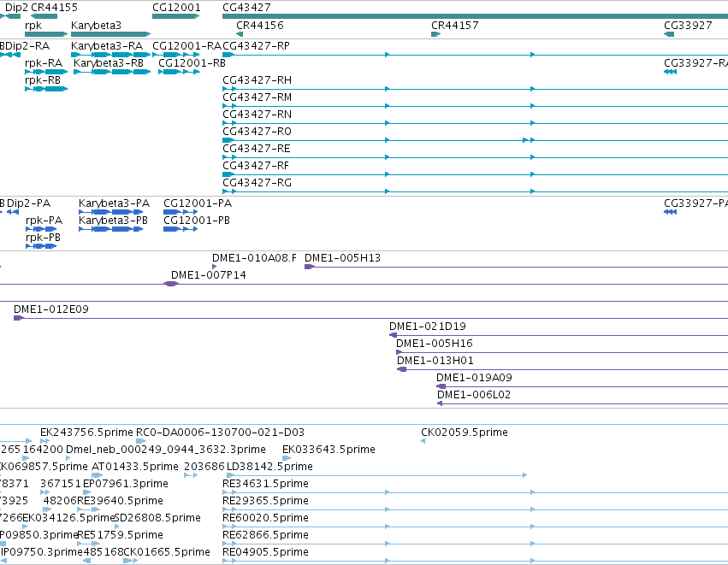
Task: Select the RE34631.5prime EST
Action: coord(265,485)
